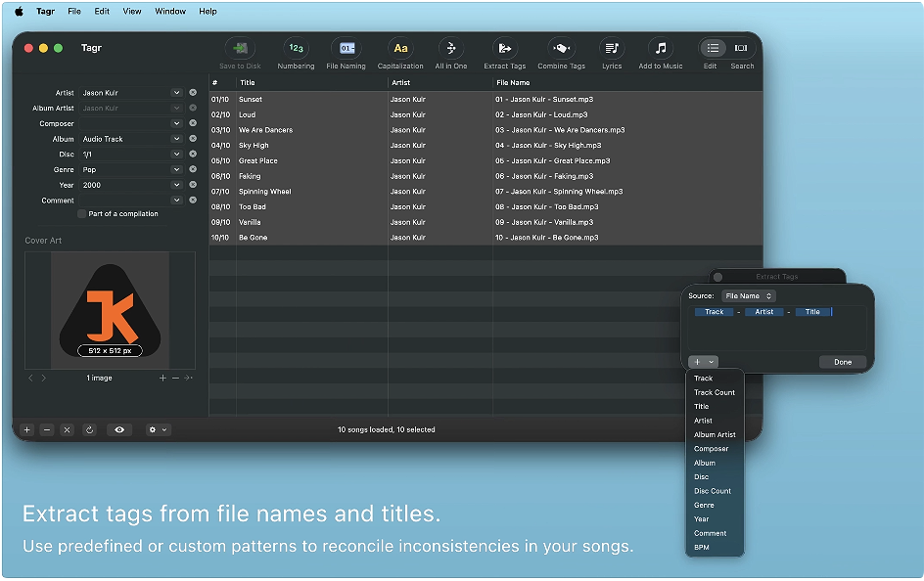Image resolution: width=924 pixels, height=581 pixels.
Task: Expand the Artist field dropdown
Action: tap(176, 92)
